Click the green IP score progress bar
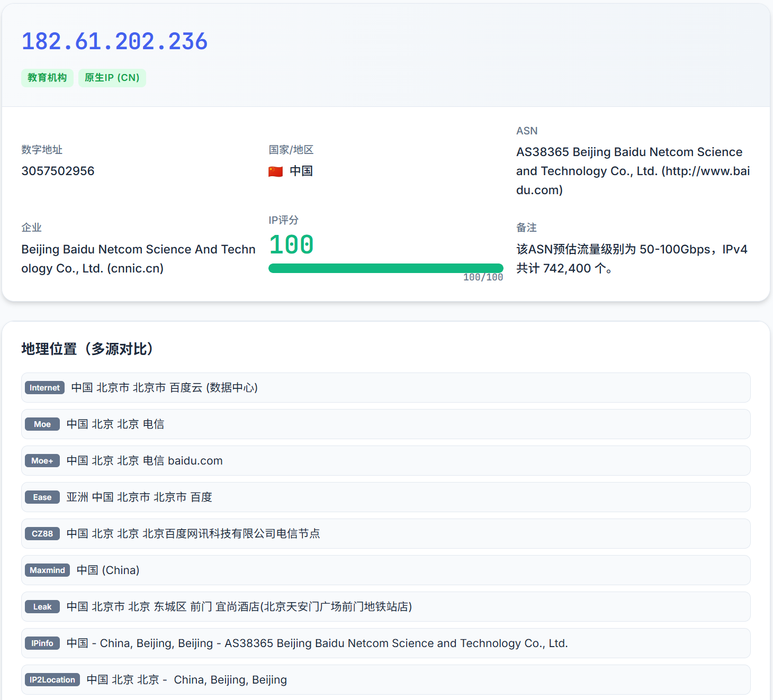The height and width of the screenshot is (700, 773). 386,268
